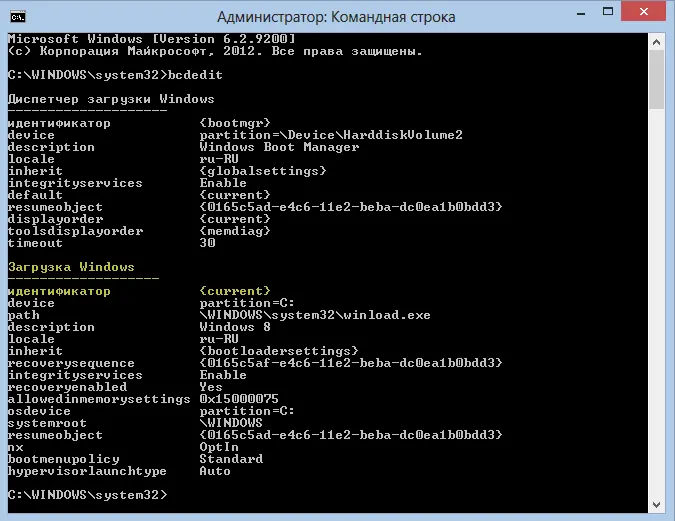Maximize the command prompt window
Image resolution: width=675 pixels, height=521 pixels.
tap(608, 12)
